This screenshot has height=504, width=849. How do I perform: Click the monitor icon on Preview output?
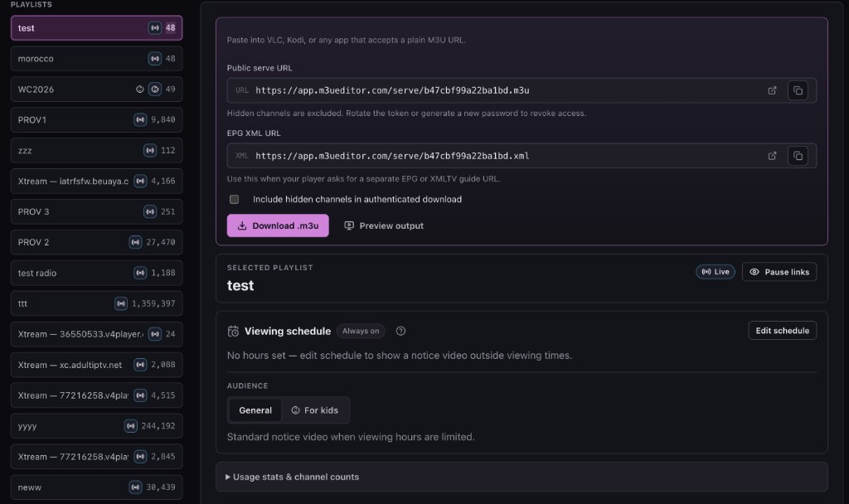tap(349, 225)
